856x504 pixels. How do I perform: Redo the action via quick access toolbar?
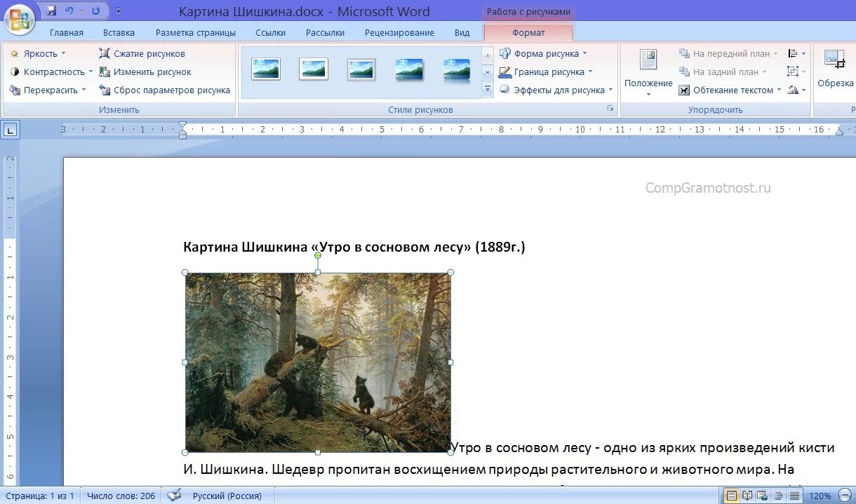coord(95,11)
